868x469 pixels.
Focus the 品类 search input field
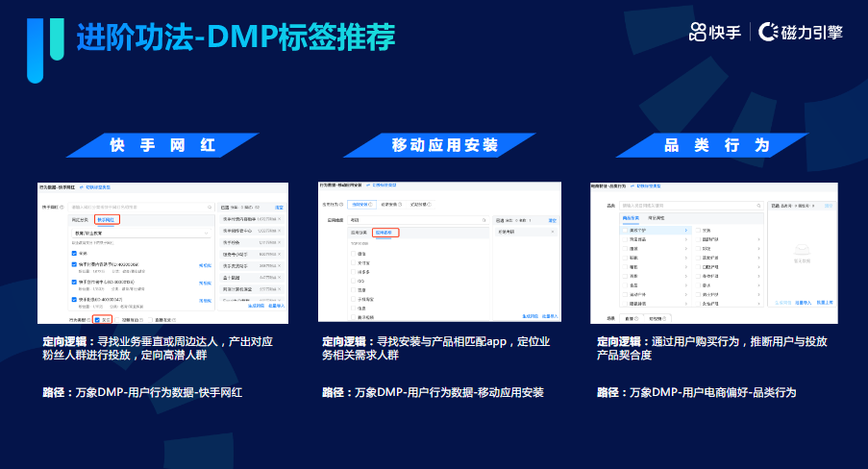(x=691, y=206)
